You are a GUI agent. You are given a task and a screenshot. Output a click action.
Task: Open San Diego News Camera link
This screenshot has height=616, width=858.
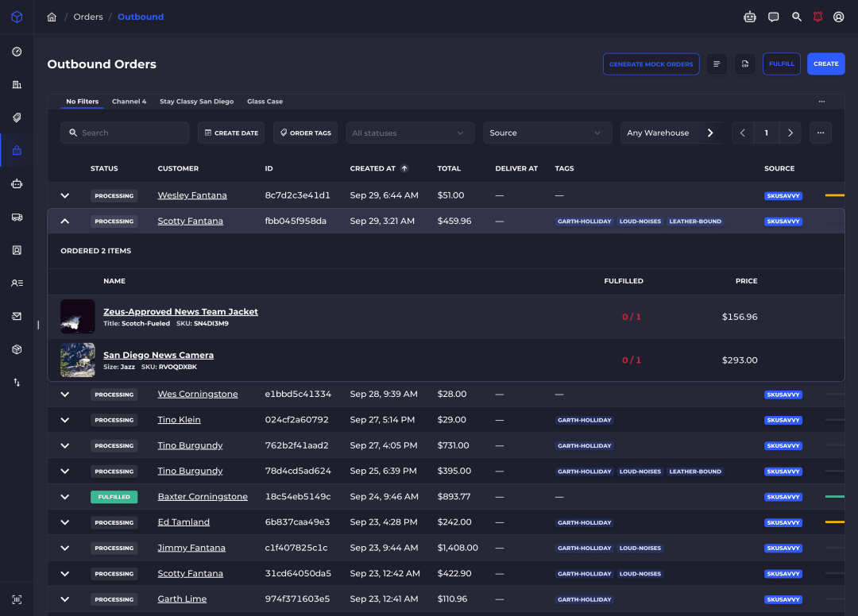158,356
